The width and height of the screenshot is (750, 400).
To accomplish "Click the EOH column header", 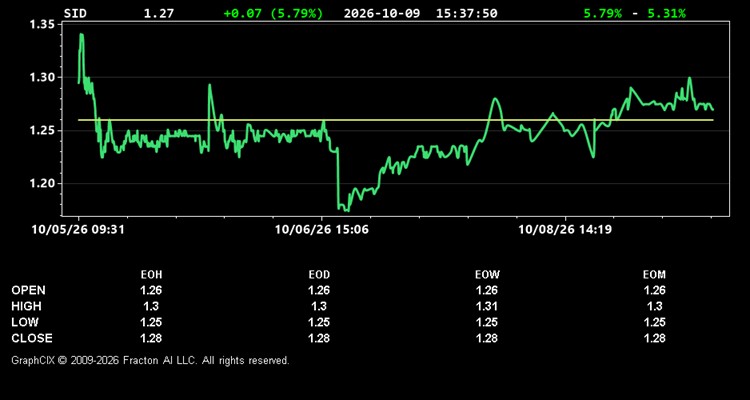I will 151,275.
